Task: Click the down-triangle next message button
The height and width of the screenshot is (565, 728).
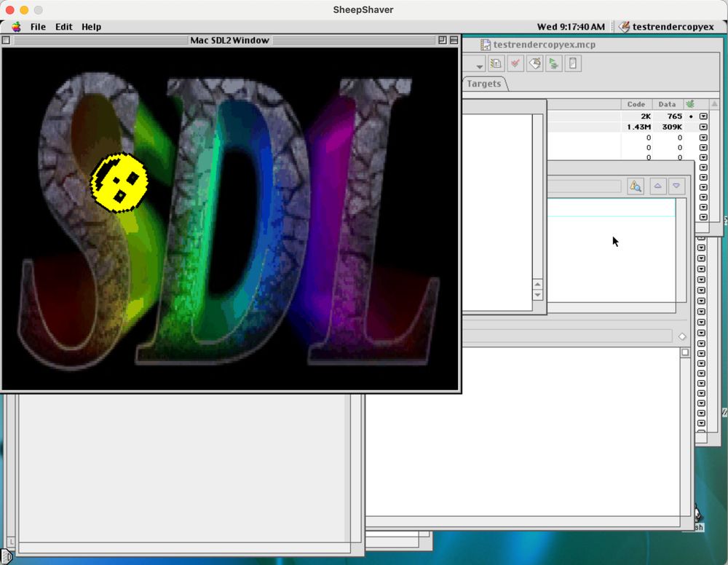Action: (x=676, y=186)
